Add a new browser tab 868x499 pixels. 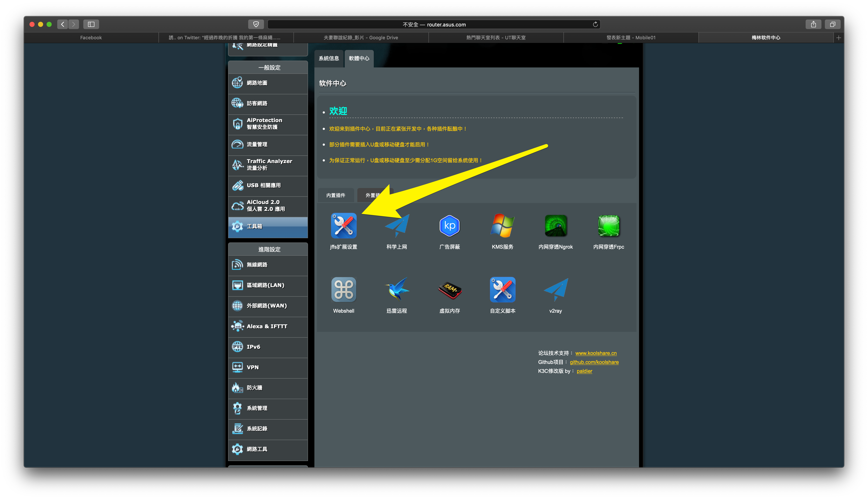coord(839,38)
